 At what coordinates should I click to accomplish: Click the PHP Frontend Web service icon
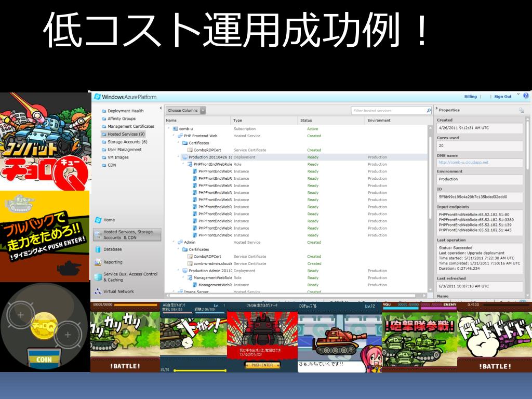[x=180, y=136]
